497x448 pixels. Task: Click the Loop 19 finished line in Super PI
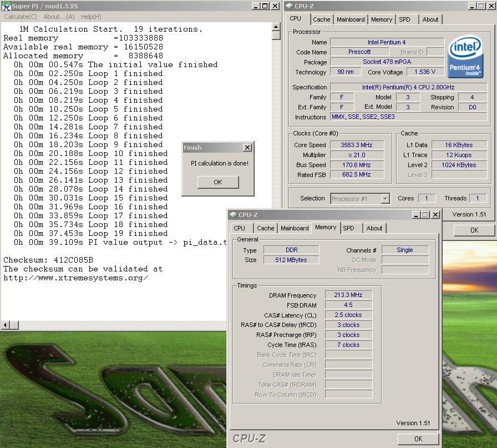[x=90, y=234]
